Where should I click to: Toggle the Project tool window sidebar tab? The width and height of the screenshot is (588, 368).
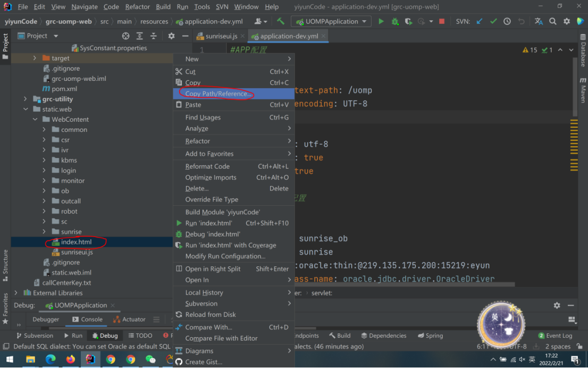point(5,46)
